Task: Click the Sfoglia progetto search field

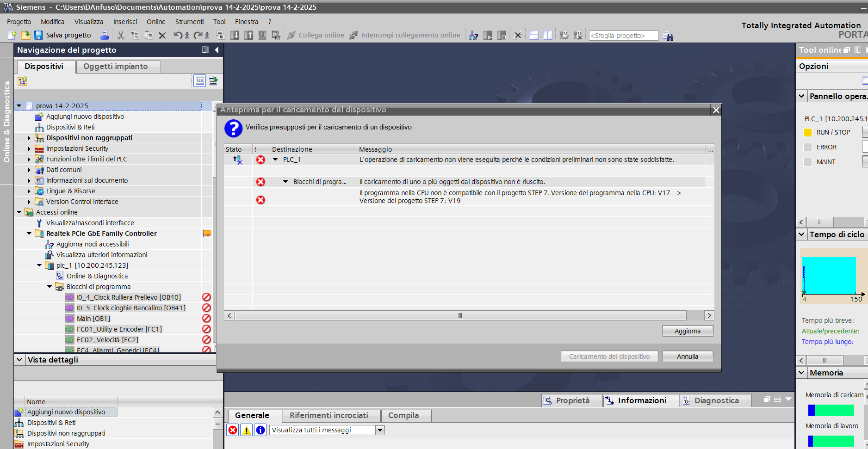Action: point(623,36)
